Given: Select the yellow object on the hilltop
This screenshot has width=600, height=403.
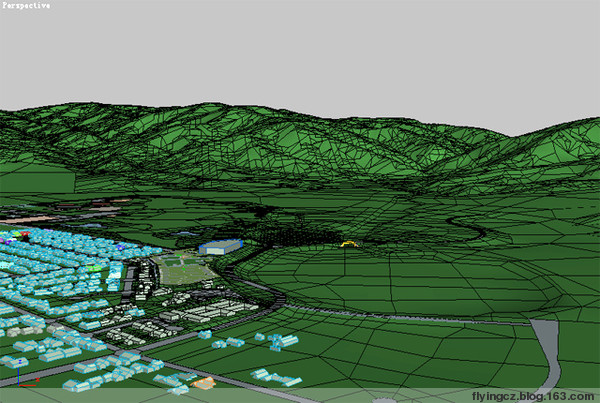Looking at the screenshot, I should click(349, 244).
